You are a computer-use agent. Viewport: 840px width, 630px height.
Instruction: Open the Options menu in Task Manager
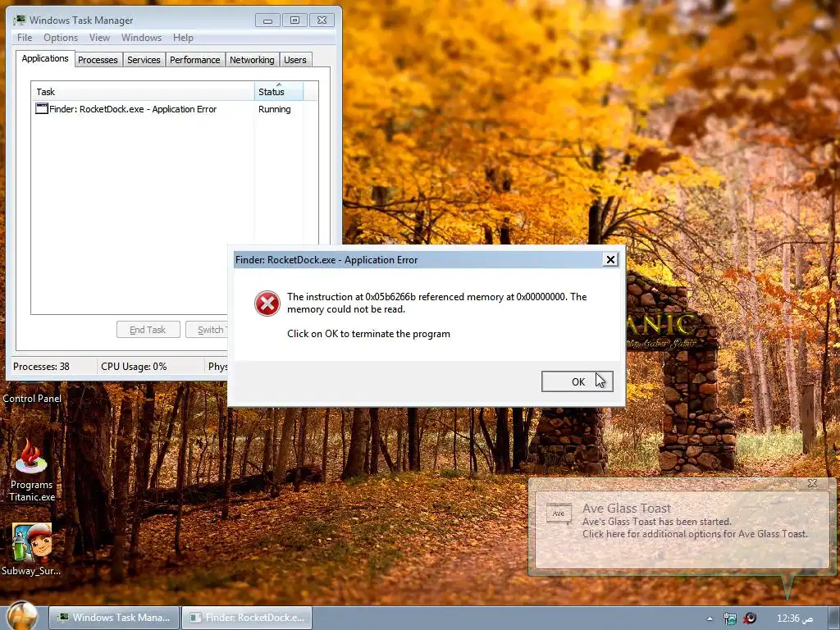click(61, 38)
